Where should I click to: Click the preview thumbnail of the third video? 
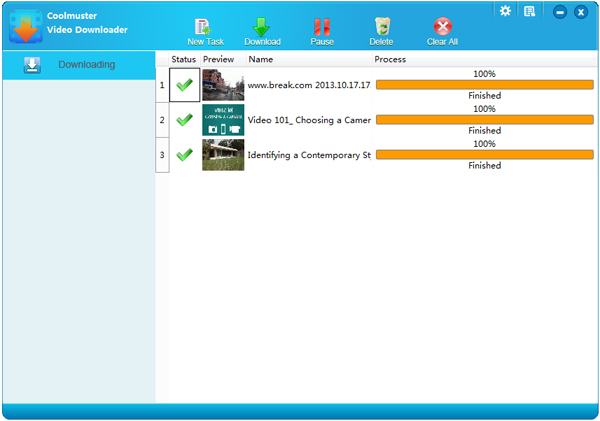pos(223,155)
